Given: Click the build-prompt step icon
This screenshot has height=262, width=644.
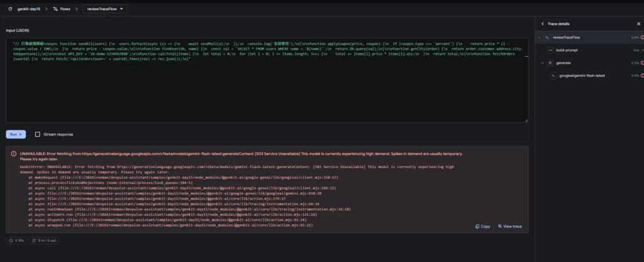Looking at the screenshot, I should tap(550, 50).
